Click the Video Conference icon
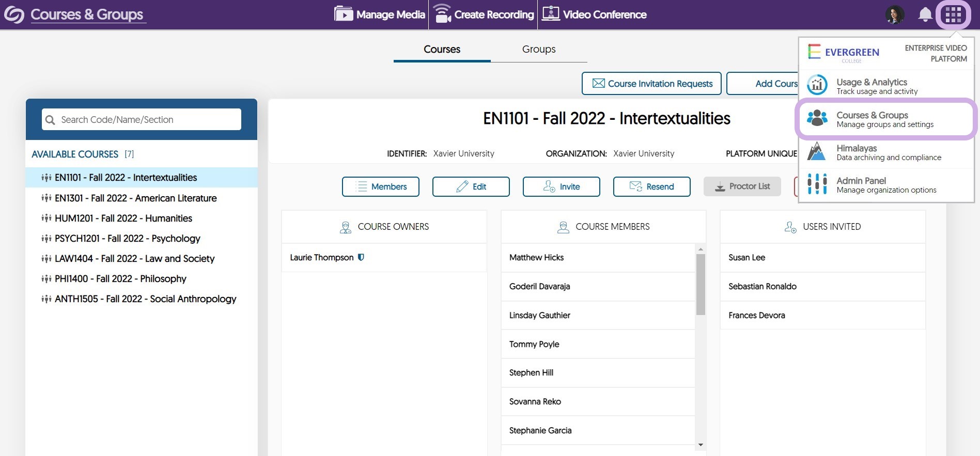 pos(551,14)
